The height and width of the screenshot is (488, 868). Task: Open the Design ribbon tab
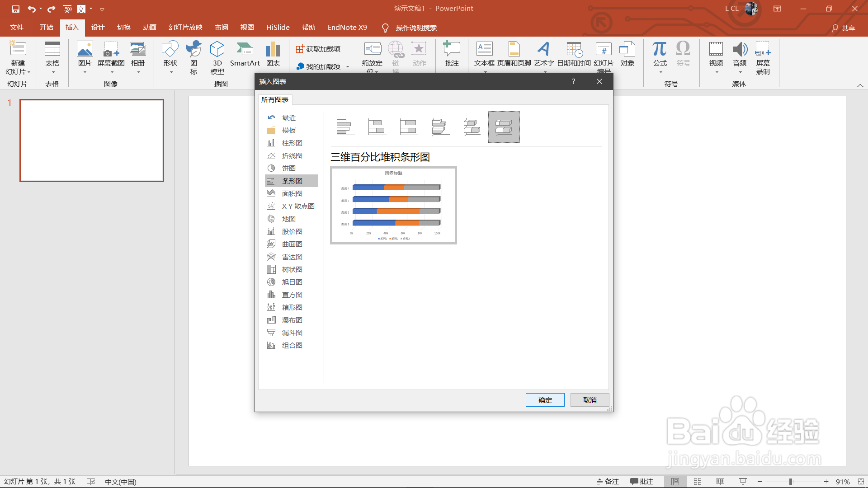(98, 28)
